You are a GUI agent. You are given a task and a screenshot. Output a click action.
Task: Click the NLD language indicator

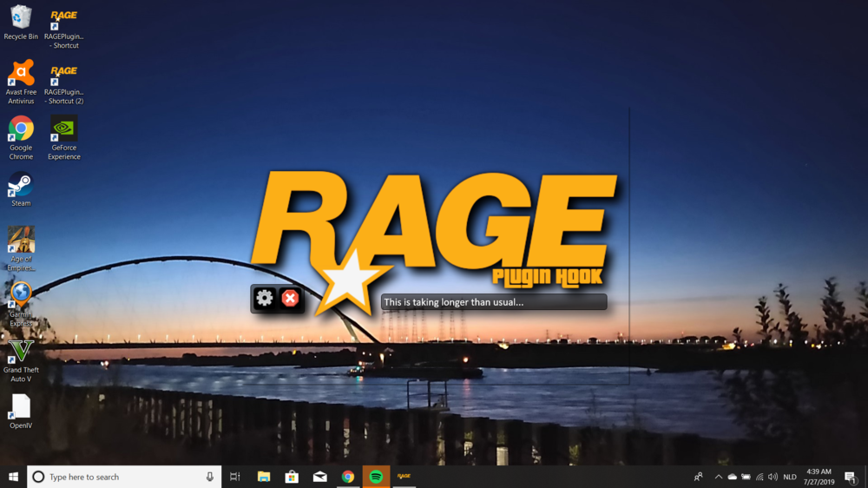790,477
